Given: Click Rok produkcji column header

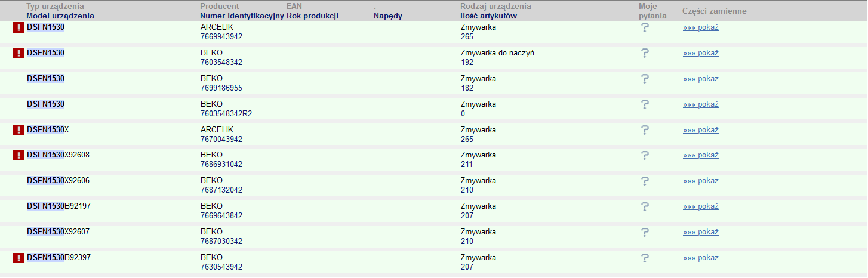Looking at the screenshot, I should click(312, 16).
